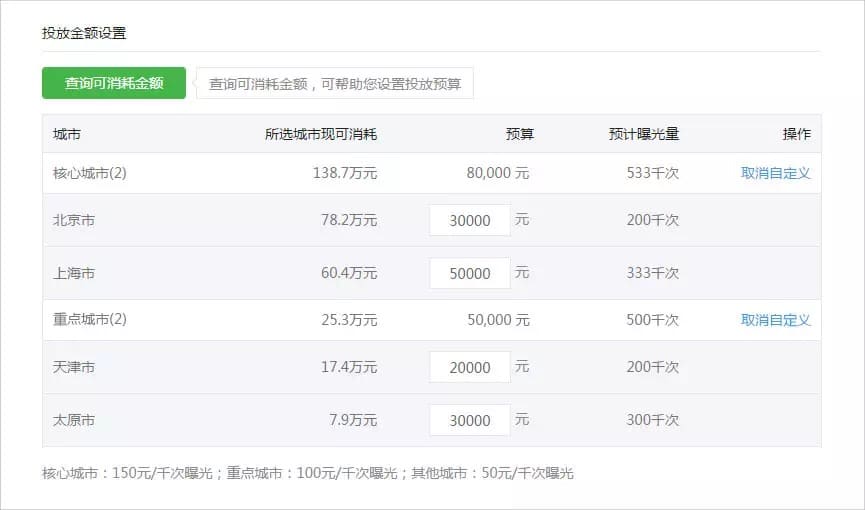Click the 太原市 city name
Viewport: 865px width, 510px height.
(x=74, y=420)
